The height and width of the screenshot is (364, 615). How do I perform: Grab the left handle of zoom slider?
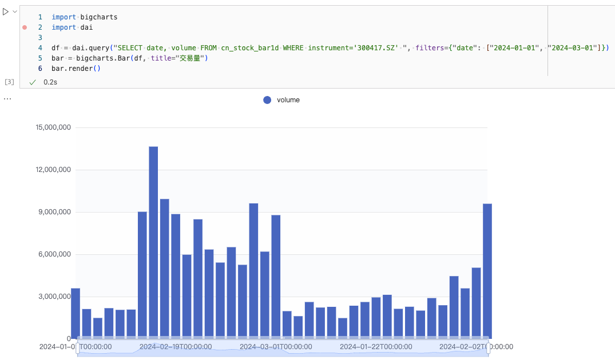click(78, 347)
